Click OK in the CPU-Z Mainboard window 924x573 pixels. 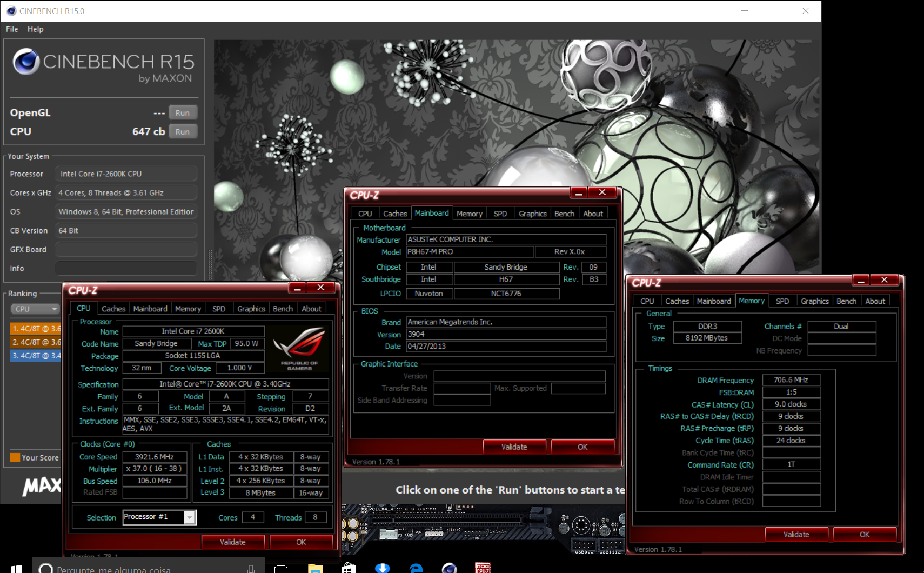[x=582, y=447]
